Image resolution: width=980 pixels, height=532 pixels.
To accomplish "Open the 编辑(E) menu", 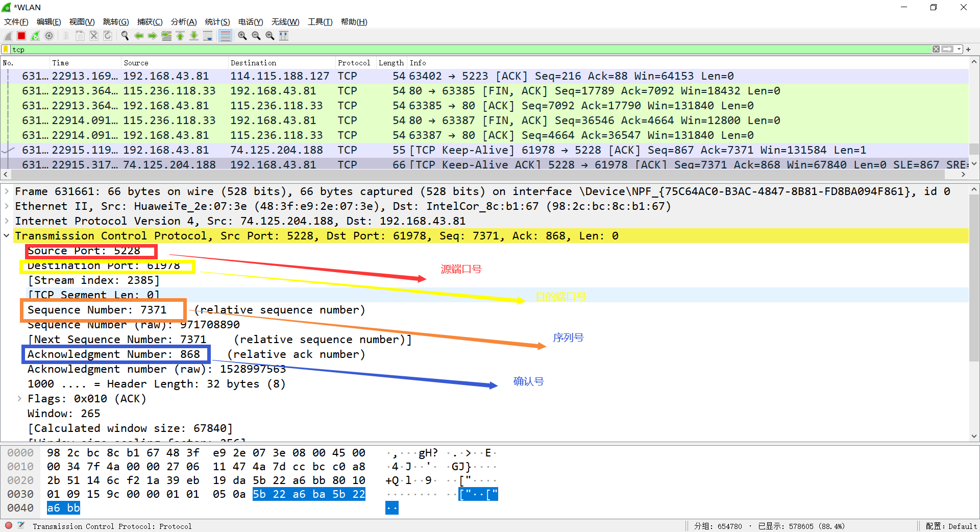I will click(49, 22).
